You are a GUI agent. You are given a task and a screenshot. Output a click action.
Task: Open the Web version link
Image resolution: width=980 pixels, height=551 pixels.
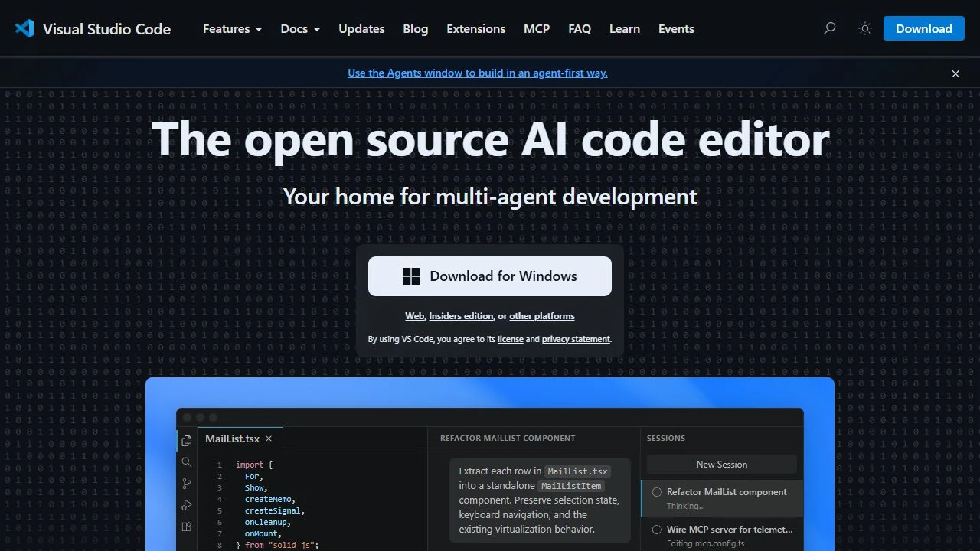tap(414, 316)
